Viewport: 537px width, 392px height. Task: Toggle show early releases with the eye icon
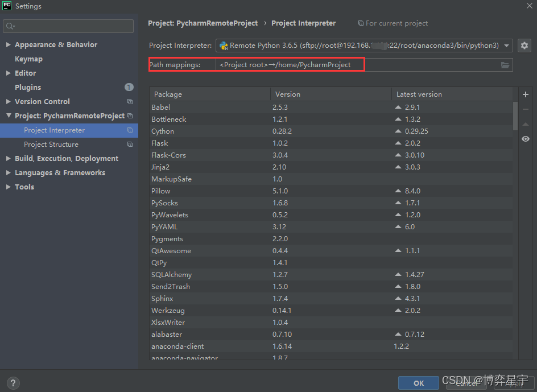coord(525,138)
